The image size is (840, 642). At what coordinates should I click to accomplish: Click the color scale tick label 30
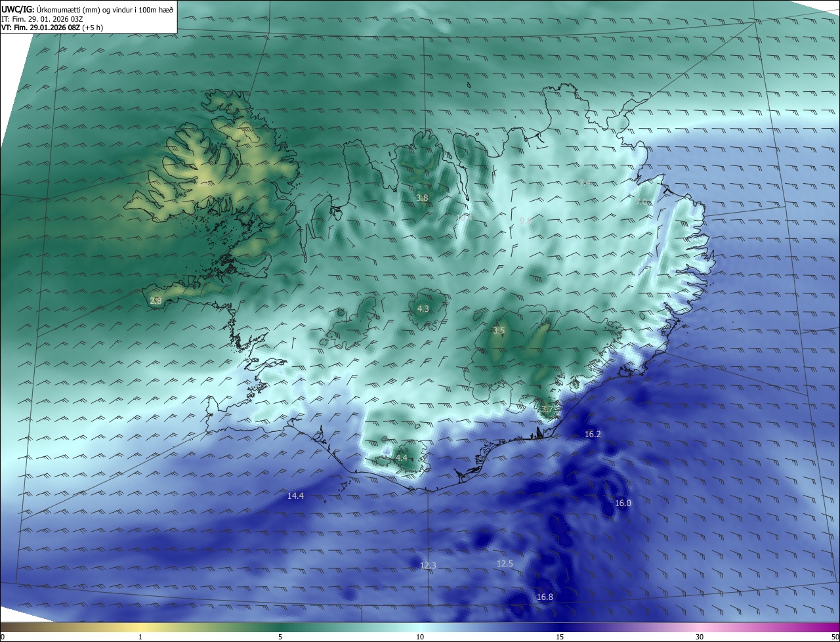point(700,637)
